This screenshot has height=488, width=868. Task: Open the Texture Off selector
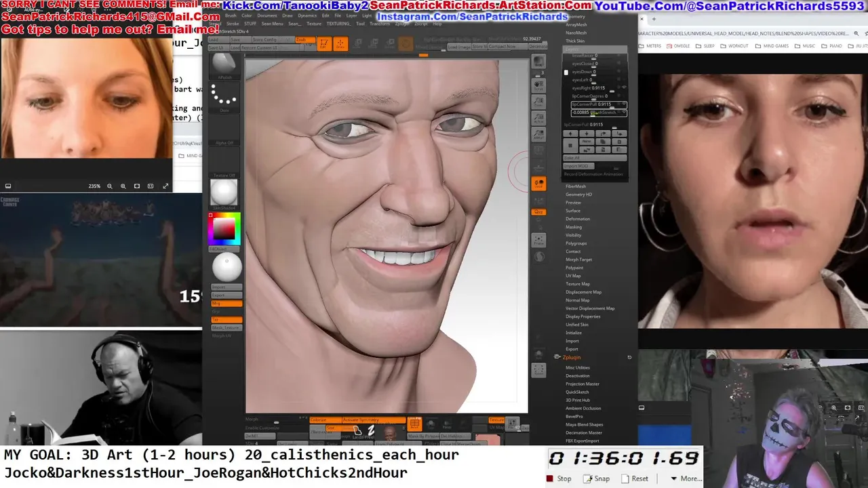[x=224, y=163]
